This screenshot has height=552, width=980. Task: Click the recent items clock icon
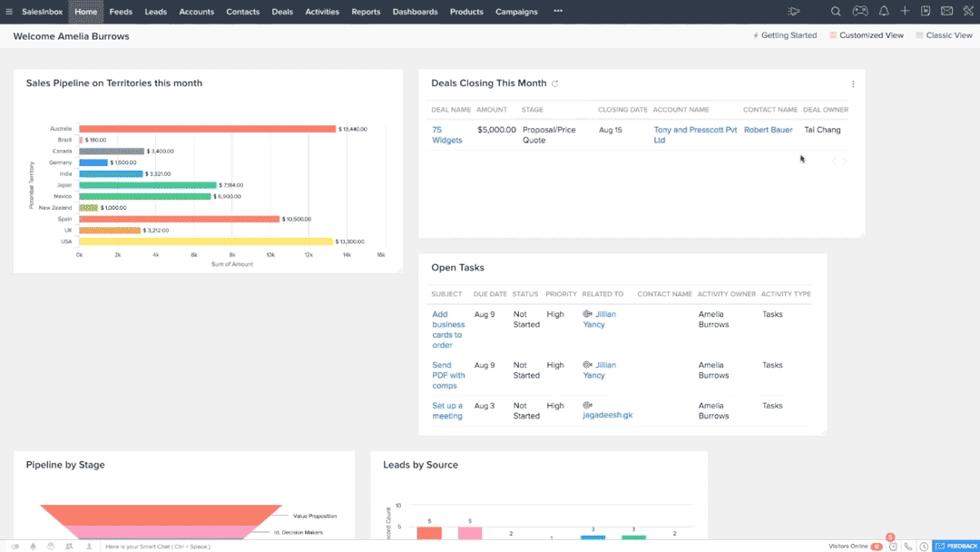click(x=924, y=546)
